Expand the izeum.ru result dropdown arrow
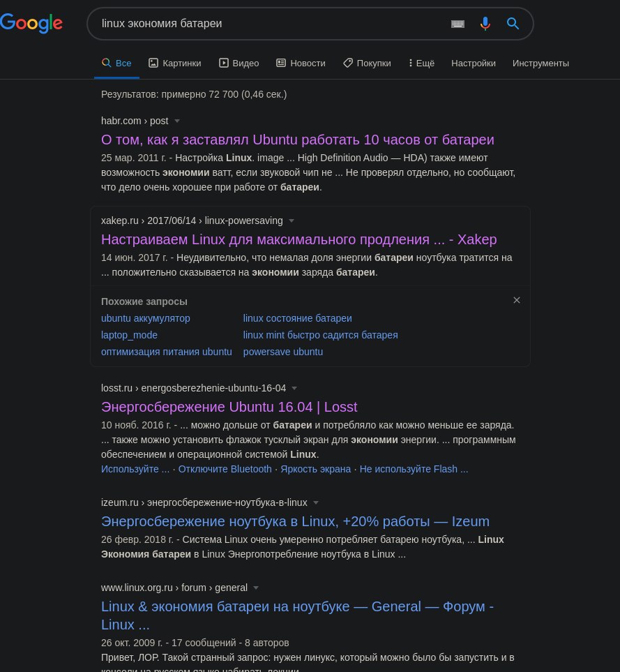This screenshot has height=672, width=620. point(315,502)
